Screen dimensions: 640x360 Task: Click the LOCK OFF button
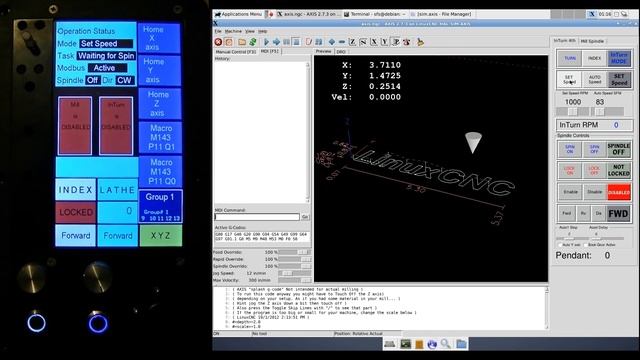[594, 170]
